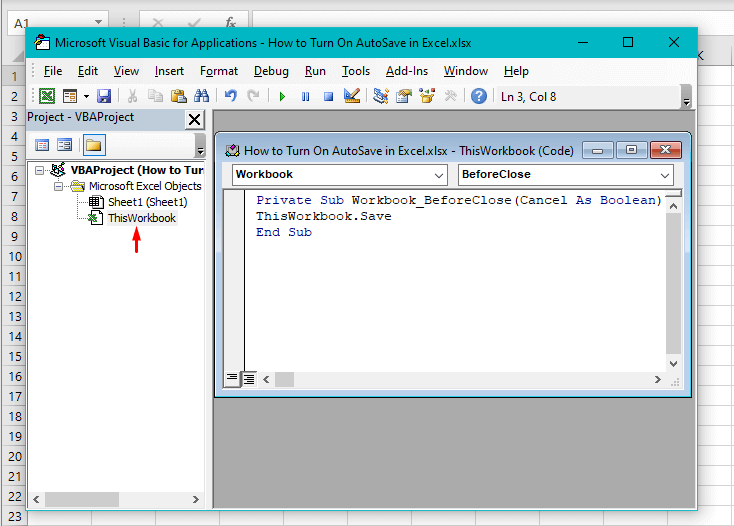Click the ThisWorkbook.Save code line
Image resolution: width=734 pixels, height=526 pixels.
(x=323, y=216)
